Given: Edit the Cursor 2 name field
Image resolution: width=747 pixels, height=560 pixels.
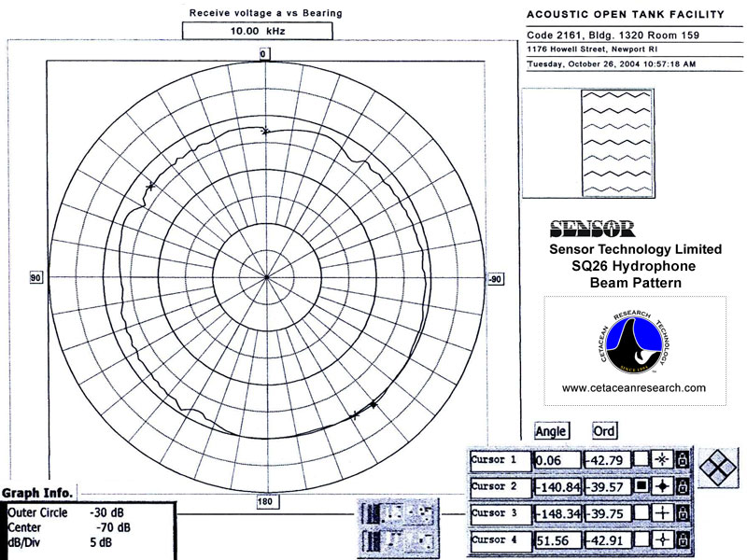Looking at the screenshot, I should pos(500,486).
